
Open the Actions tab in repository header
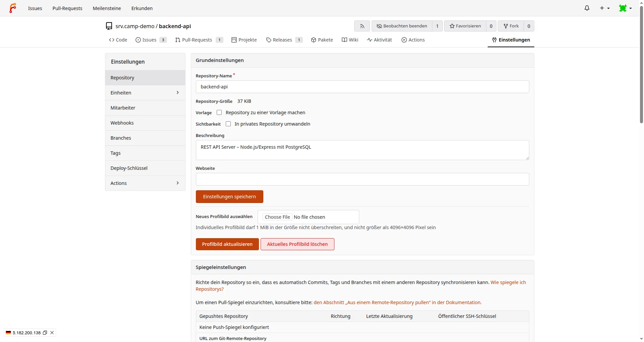click(413, 40)
